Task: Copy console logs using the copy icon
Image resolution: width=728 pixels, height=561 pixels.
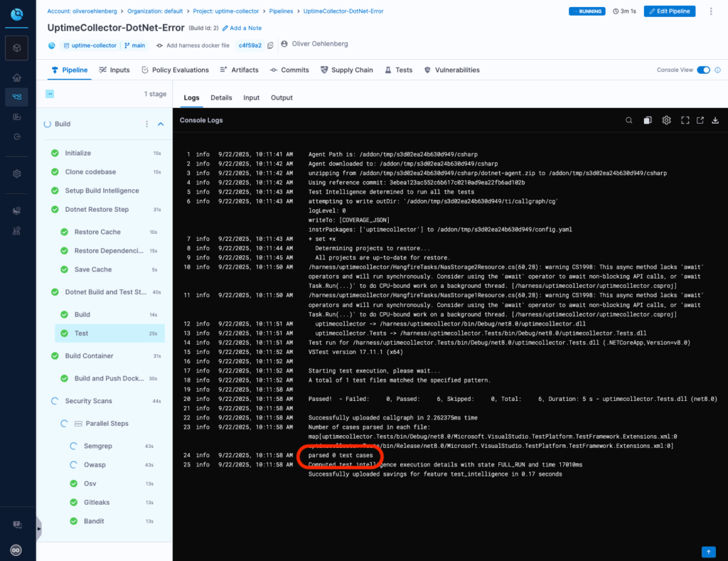Action: [648, 120]
